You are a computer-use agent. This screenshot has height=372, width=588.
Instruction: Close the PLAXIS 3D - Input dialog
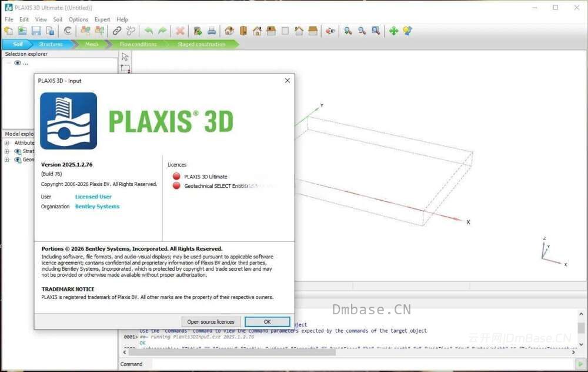pyautogui.click(x=288, y=80)
